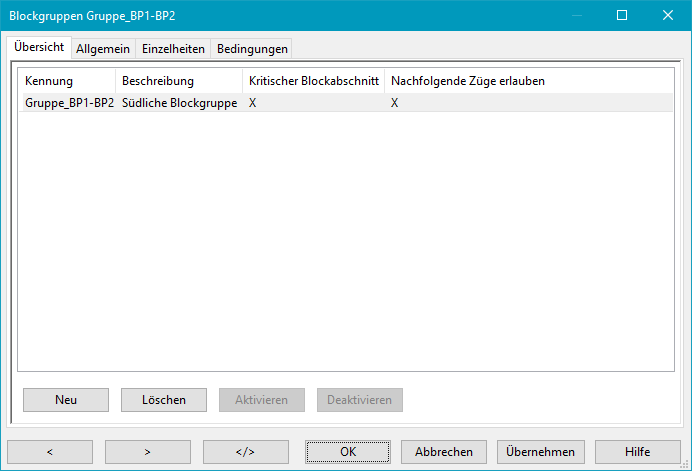Click the X under Kritischer Blockabschnitt

(x=253, y=103)
